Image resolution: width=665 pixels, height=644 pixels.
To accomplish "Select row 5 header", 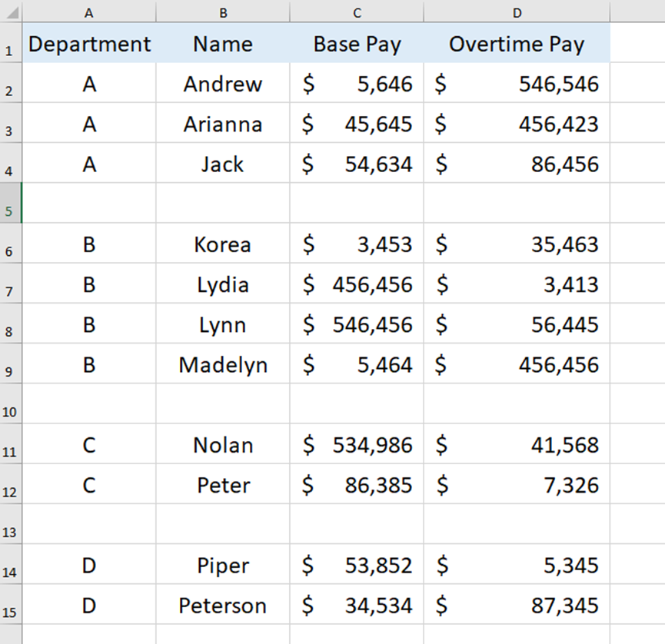I will click(11, 203).
